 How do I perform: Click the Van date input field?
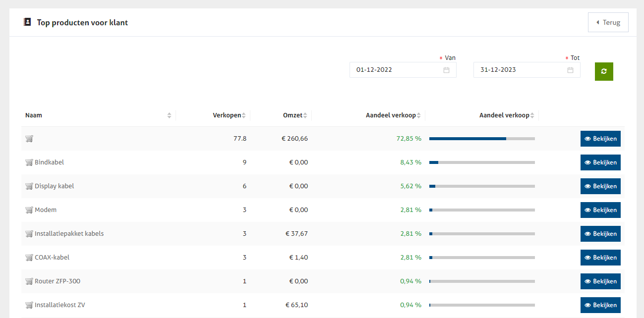click(x=397, y=70)
